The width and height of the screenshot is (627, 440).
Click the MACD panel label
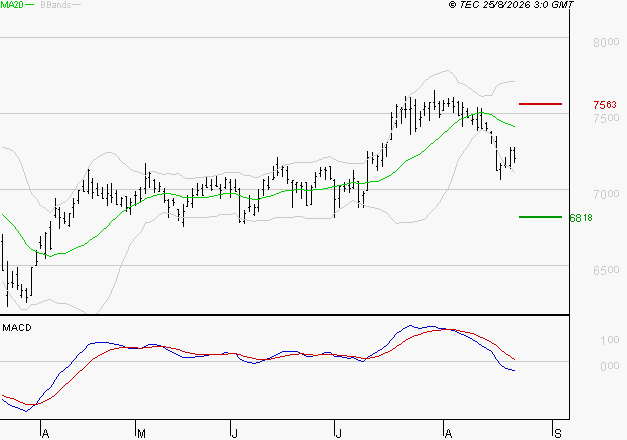coord(17,328)
